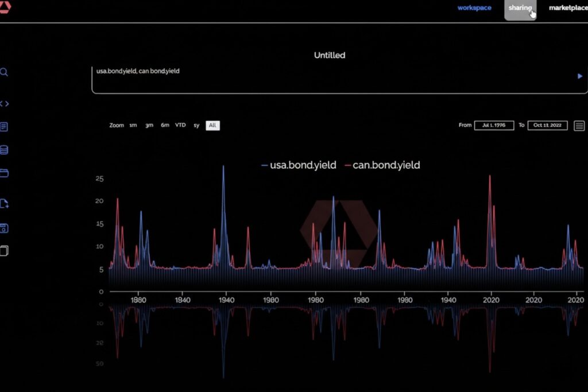
Task: Click the red logo in top-left corner
Action: pos(5,7)
